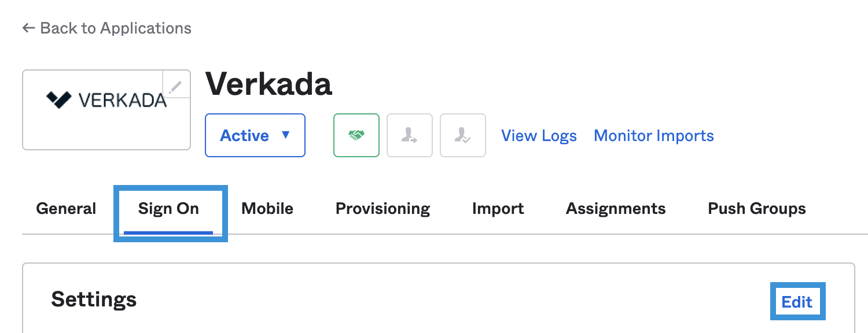Viewport: 868px width, 333px height.
Task: Open the Active status dropdown
Action: pos(255,135)
